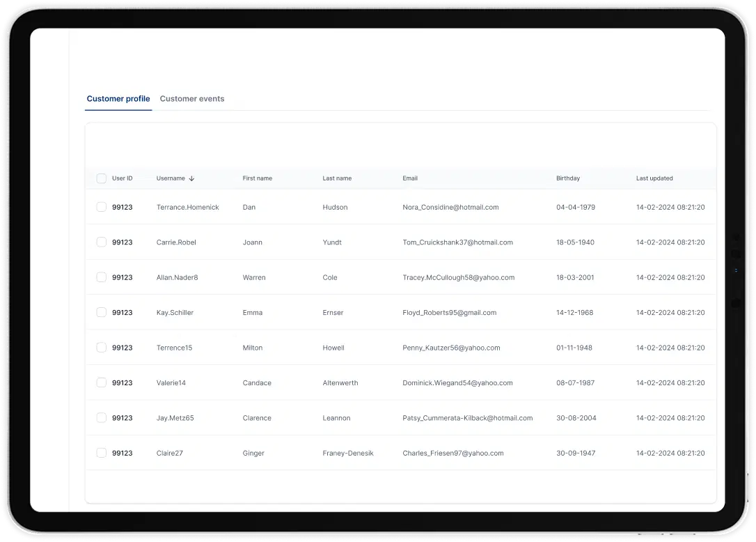Click the Birthday column header
This screenshot has width=756, height=542.
[x=568, y=178]
